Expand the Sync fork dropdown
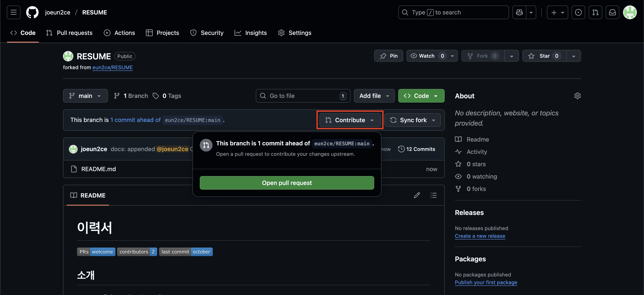The image size is (644, 295). pos(413,120)
